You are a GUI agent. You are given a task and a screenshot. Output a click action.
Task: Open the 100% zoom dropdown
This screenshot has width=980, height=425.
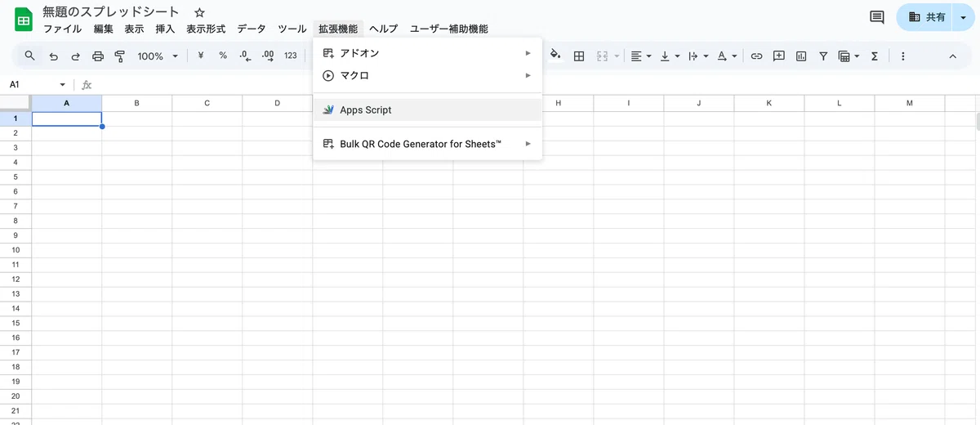pyautogui.click(x=158, y=56)
